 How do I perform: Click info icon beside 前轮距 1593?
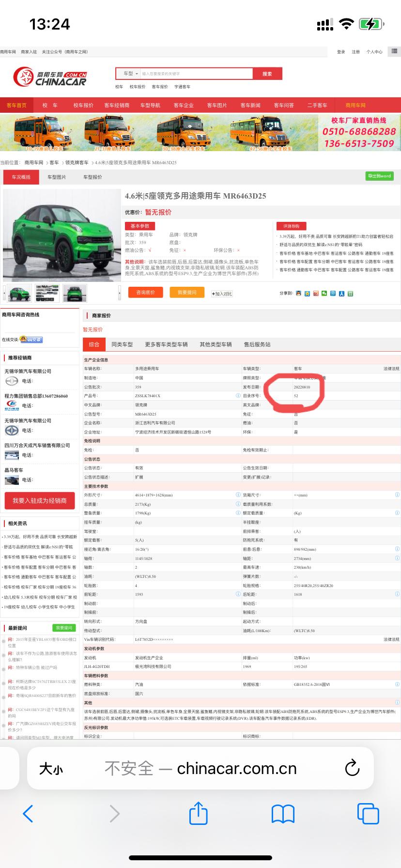pos(238,594)
